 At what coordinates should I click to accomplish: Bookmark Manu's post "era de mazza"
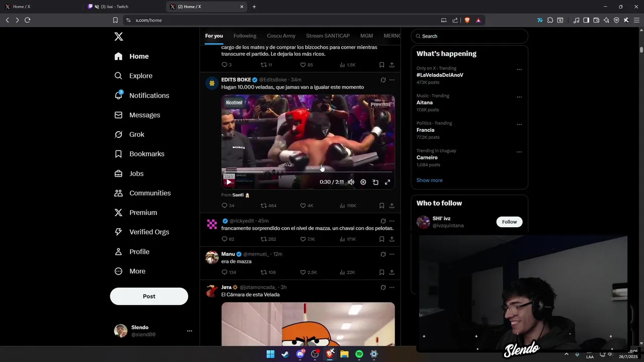tap(382, 273)
